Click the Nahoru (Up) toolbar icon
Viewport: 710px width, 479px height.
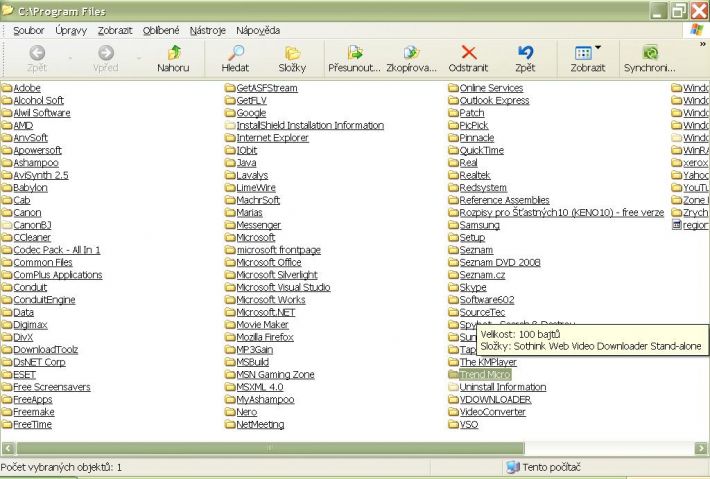[x=174, y=53]
